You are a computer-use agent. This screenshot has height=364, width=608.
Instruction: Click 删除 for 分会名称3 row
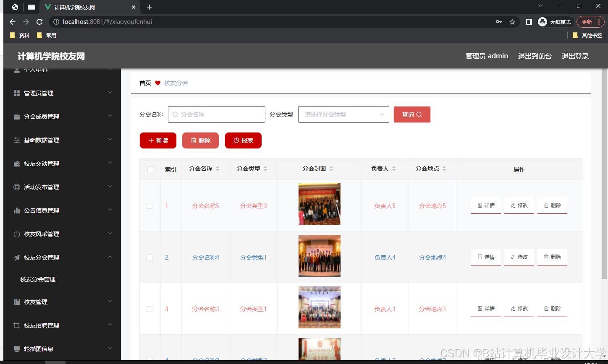[x=552, y=309]
